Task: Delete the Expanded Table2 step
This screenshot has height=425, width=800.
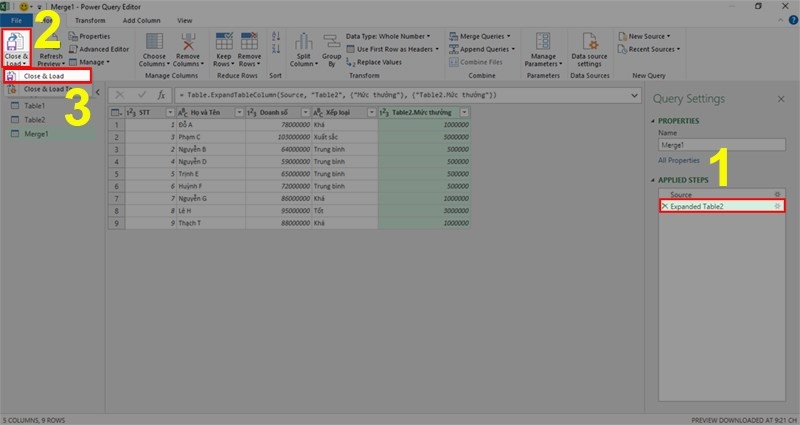Action: [x=664, y=206]
